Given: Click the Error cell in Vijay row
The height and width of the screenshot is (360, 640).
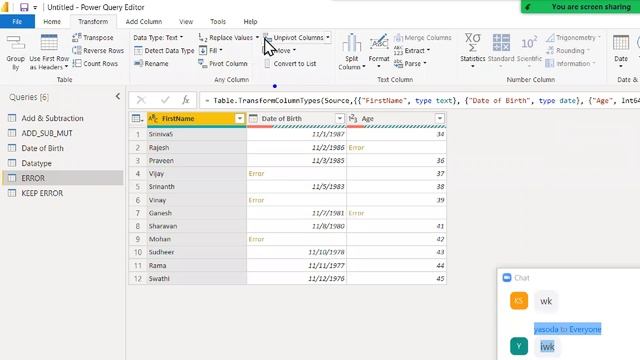Looking at the screenshot, I should click(x=296, y=173).
